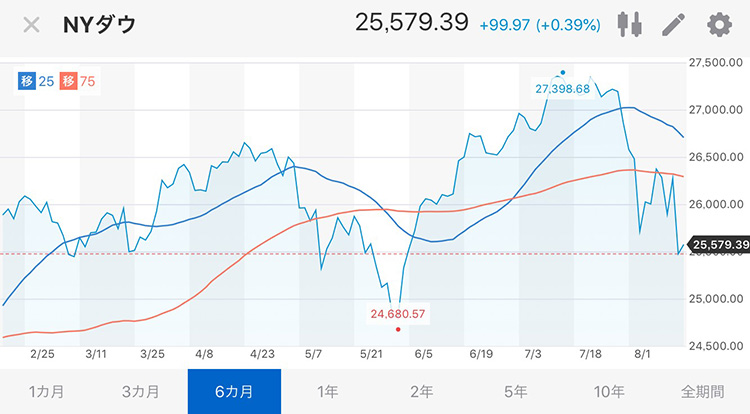Select the 2年 period tab
The height and width of the screenshot is (414, 750).
(x=421, y=392)
